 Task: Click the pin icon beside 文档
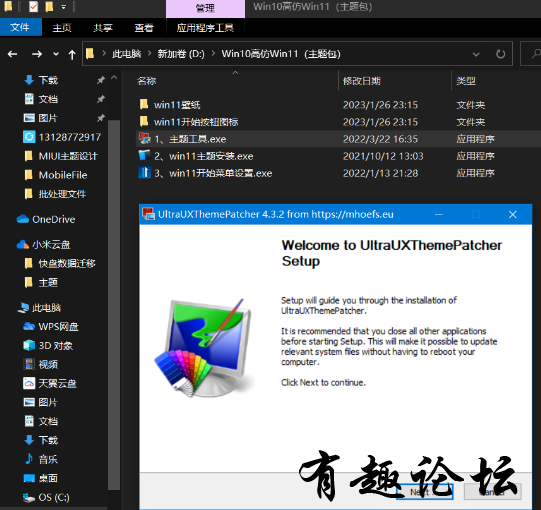click(x=101, y=99)
